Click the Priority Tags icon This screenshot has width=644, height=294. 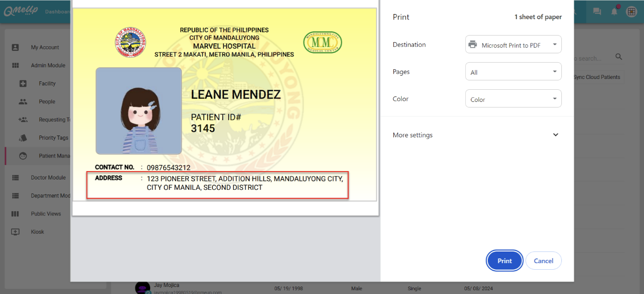point(23,138)
